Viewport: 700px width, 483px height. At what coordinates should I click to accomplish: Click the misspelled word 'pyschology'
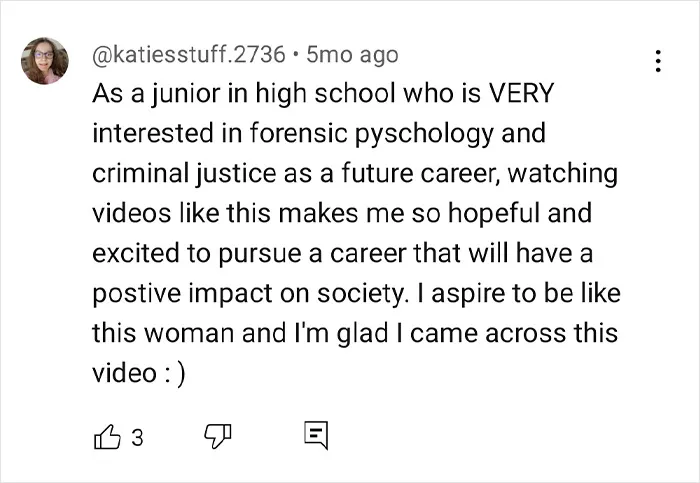[x=425, y=135]
